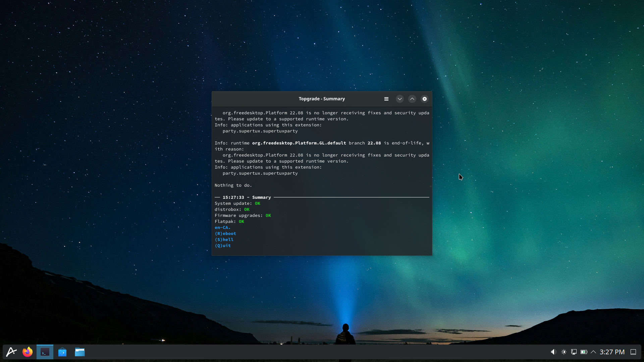This screenshot has width=644, height=362.
Task: Click the (R)eboot option text
Action: (225, 234)
